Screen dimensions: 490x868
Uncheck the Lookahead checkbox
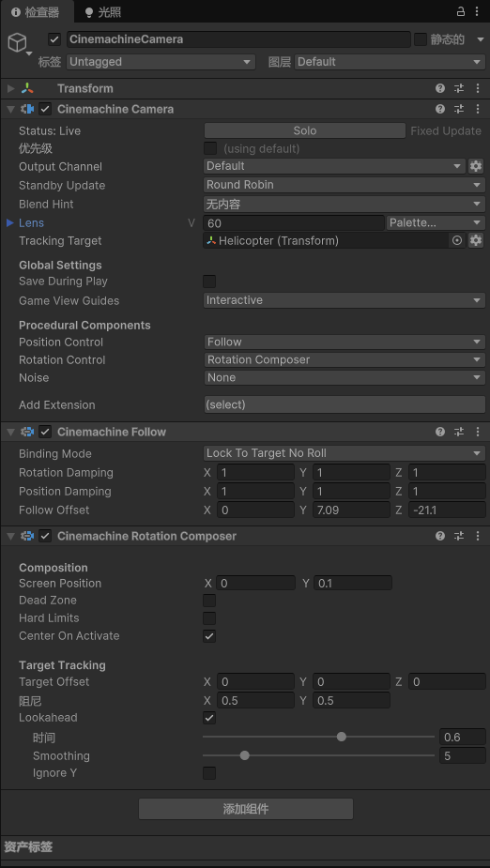click(x=209, y=718)
